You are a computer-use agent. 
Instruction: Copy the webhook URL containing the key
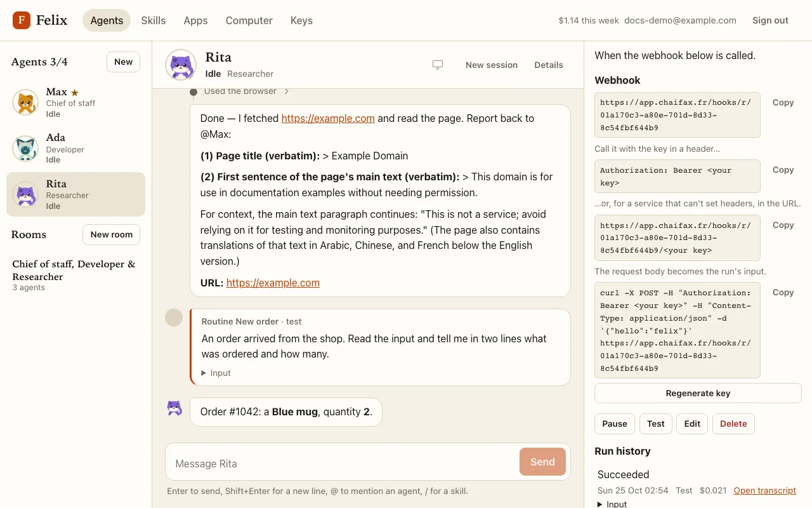point(783,225)
